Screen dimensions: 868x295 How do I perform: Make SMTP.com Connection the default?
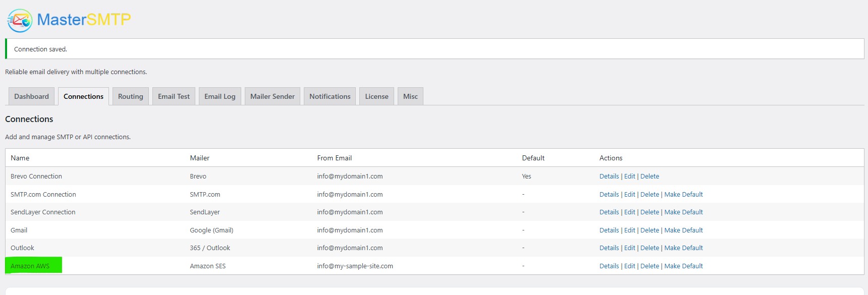pos(683,195)
